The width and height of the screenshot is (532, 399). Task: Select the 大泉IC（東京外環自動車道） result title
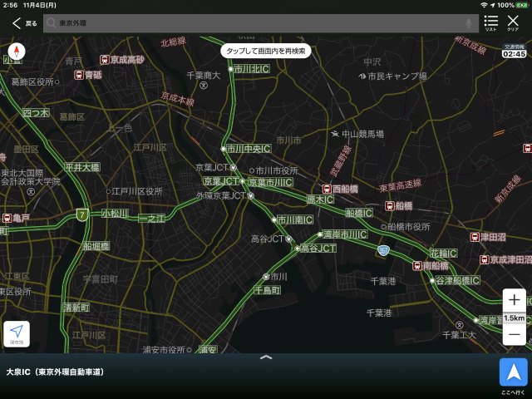(x=55, y=372)
